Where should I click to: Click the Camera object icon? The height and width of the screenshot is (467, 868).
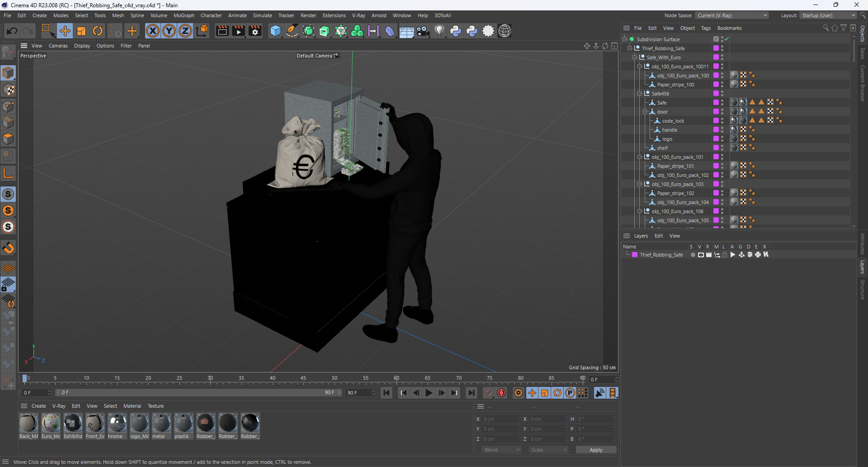coord(423,31)
